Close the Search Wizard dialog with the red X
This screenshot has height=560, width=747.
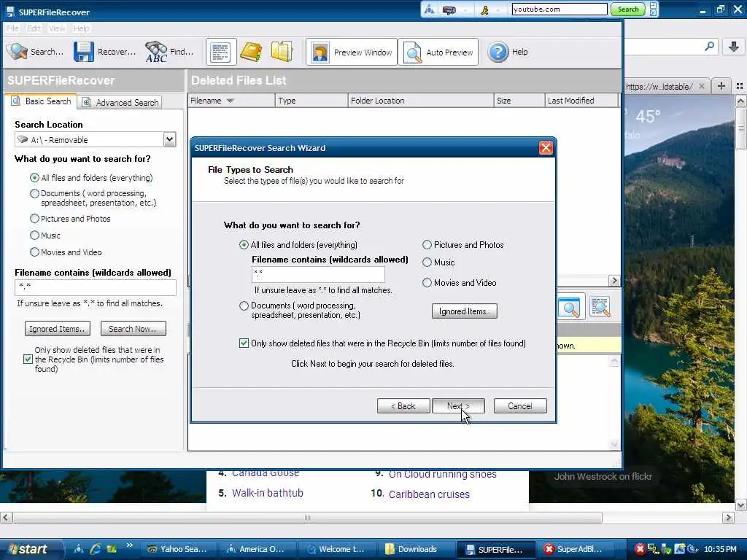coord(546,147)
